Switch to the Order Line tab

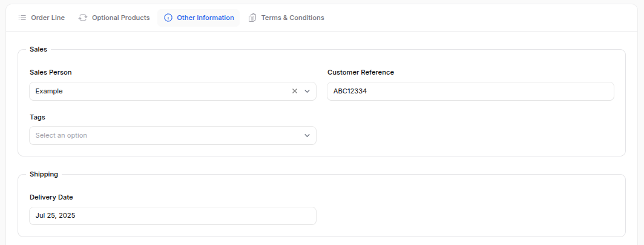[x=42, y=18]
